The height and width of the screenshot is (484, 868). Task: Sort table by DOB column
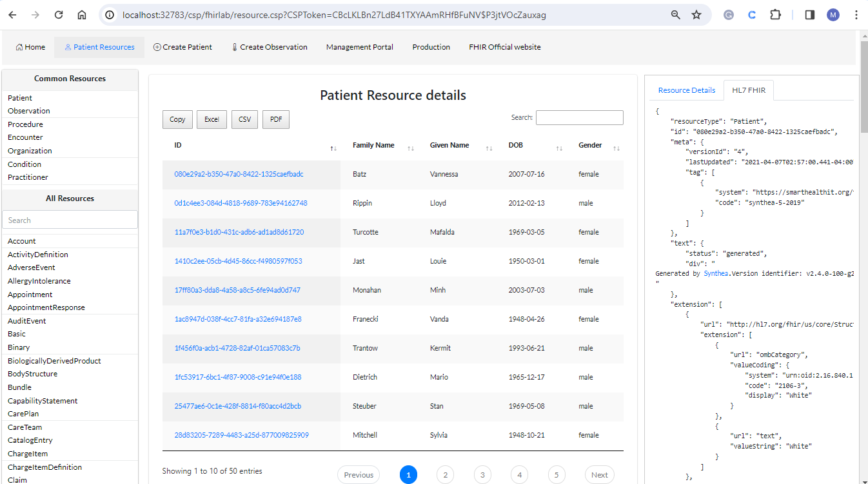516,146
